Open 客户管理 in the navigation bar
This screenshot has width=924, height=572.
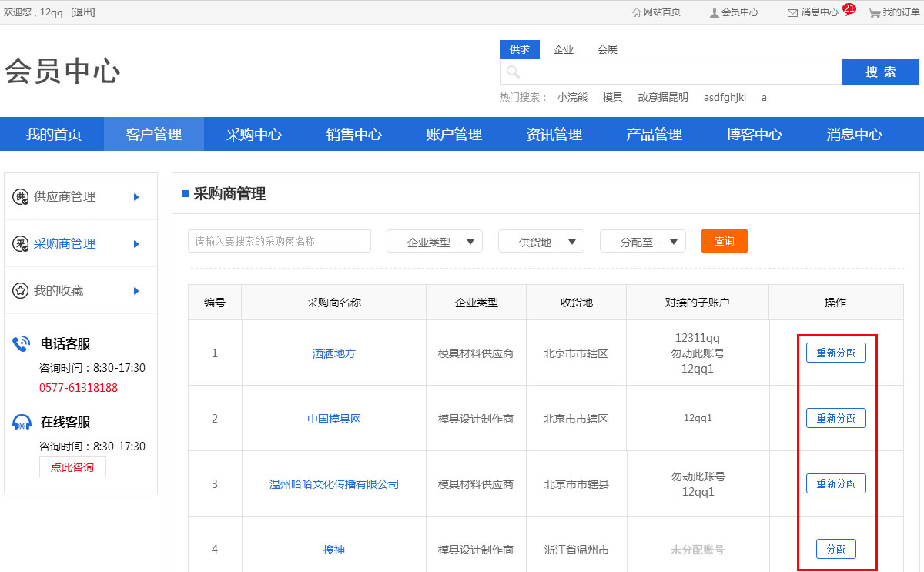(x=154, y=134)
